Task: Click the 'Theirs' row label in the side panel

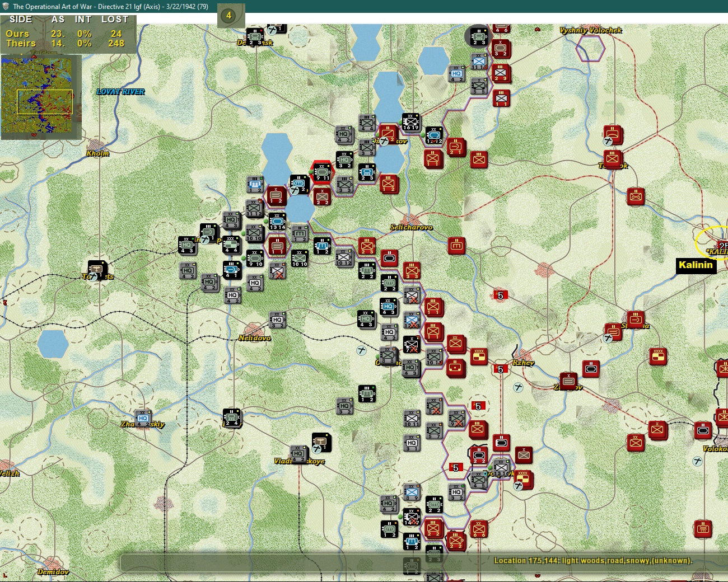Action: (x=21, y=43)
